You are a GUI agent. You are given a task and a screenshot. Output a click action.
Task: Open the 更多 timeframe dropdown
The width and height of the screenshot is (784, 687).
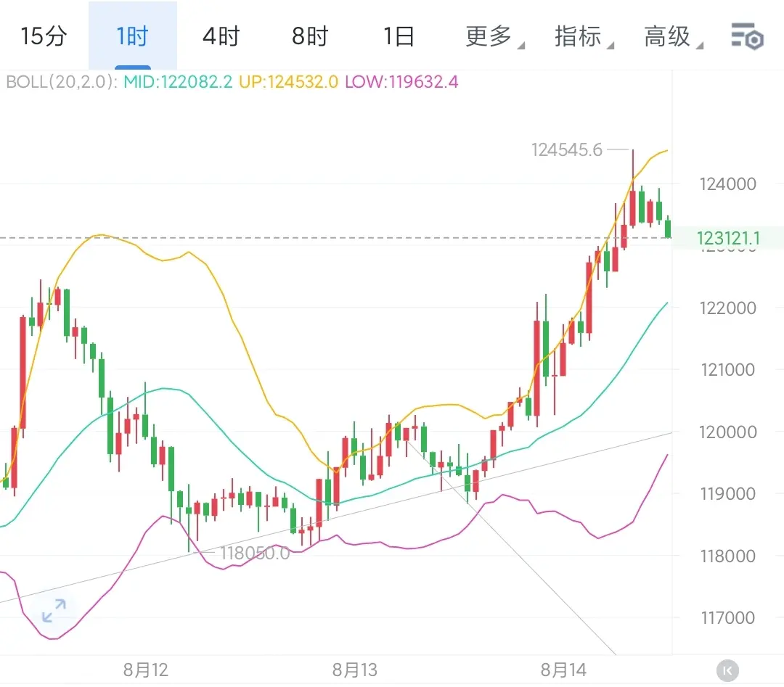coord(494,36)
